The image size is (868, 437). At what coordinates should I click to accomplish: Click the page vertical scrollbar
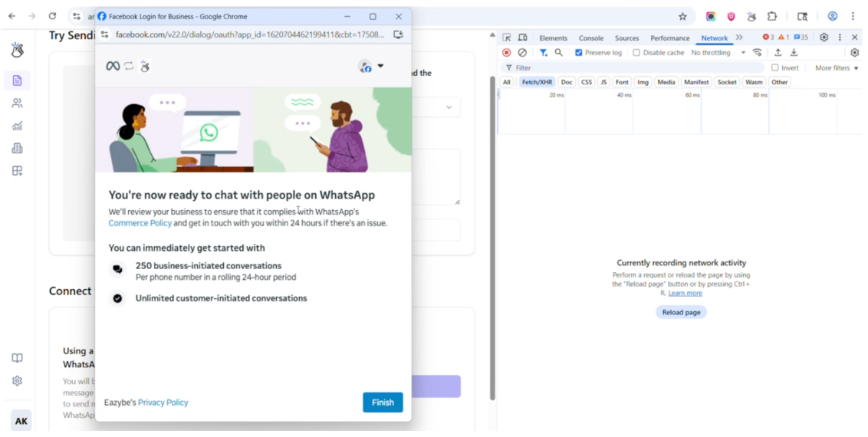[x=492, y=238]
